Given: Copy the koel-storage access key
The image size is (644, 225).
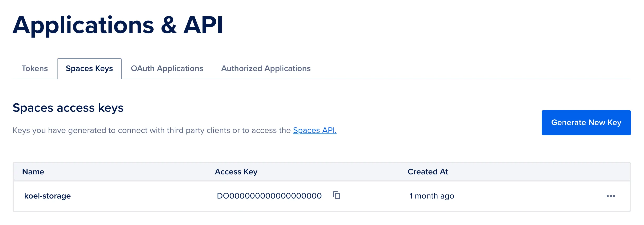Looking at the screenshot, I should (336, 195).
